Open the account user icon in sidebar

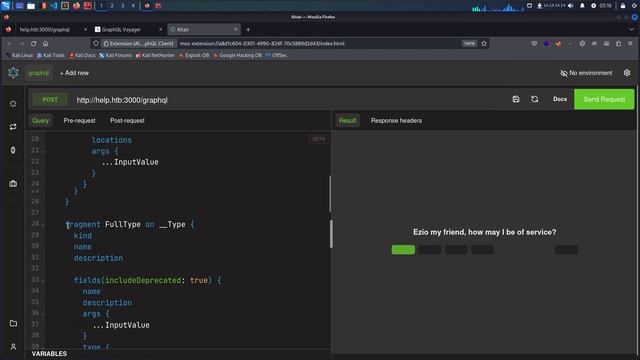click(x=13, y=347)
